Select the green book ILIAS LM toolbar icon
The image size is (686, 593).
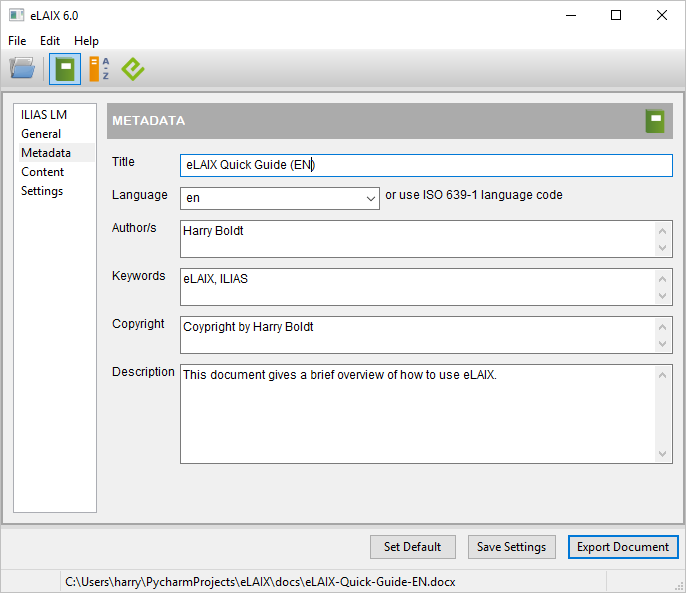click(65, 69)
